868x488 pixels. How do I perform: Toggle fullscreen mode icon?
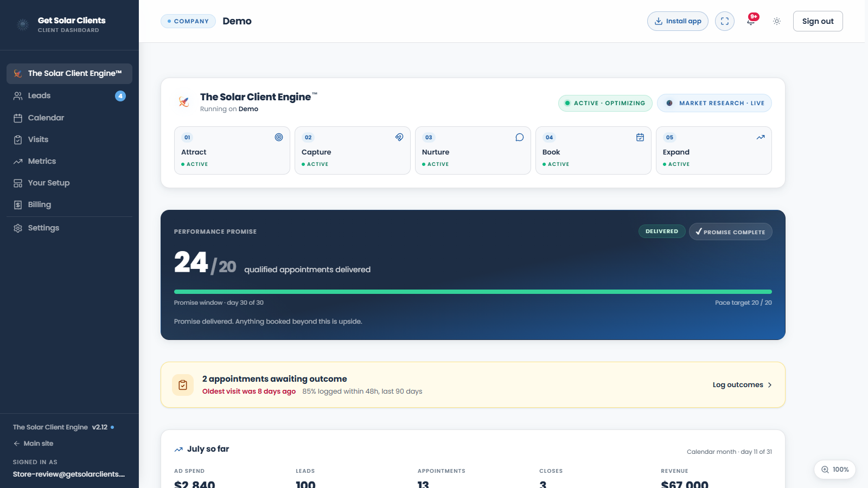[x=725, y=21]
